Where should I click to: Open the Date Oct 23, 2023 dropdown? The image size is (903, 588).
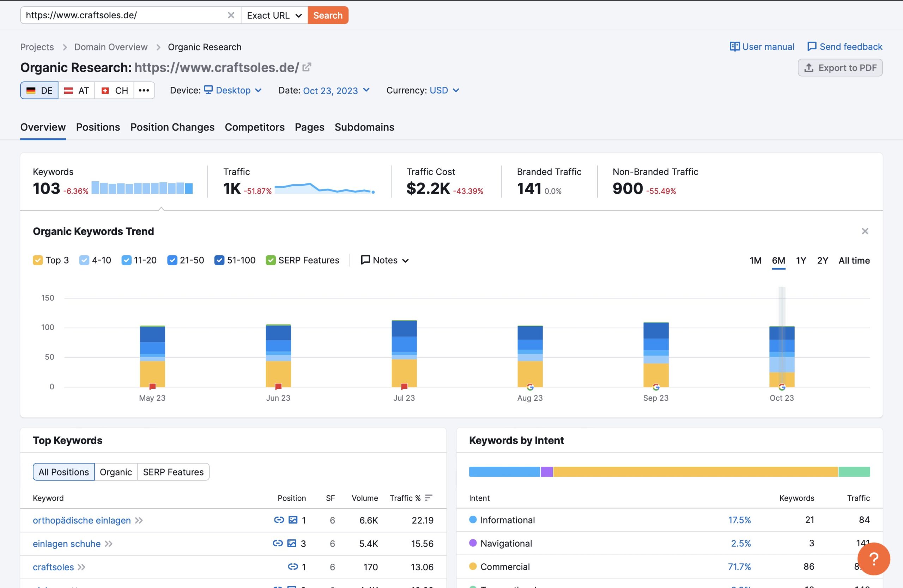click(x=336, y=90)
